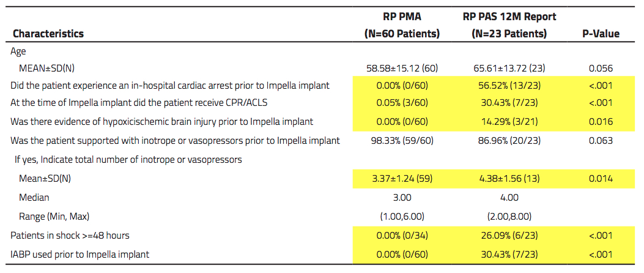Select the P-Value column header
Screen dimensions: 644x273
[600, 34]
